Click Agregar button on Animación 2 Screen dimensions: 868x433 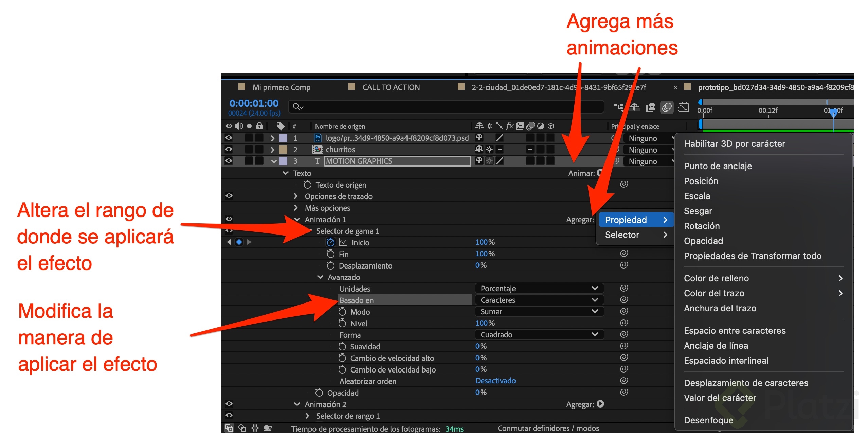(600, 404)
